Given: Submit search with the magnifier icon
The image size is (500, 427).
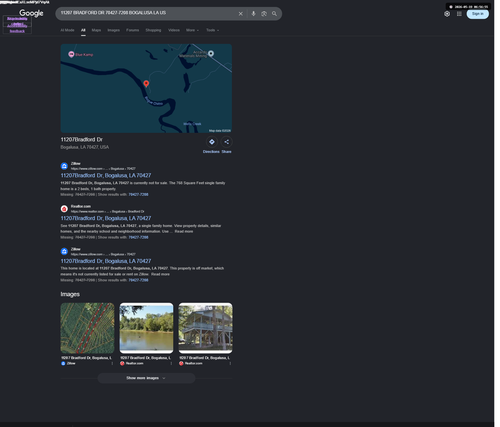Looking at the screenshot, I should pyautogui.click(x=274, y=14).
